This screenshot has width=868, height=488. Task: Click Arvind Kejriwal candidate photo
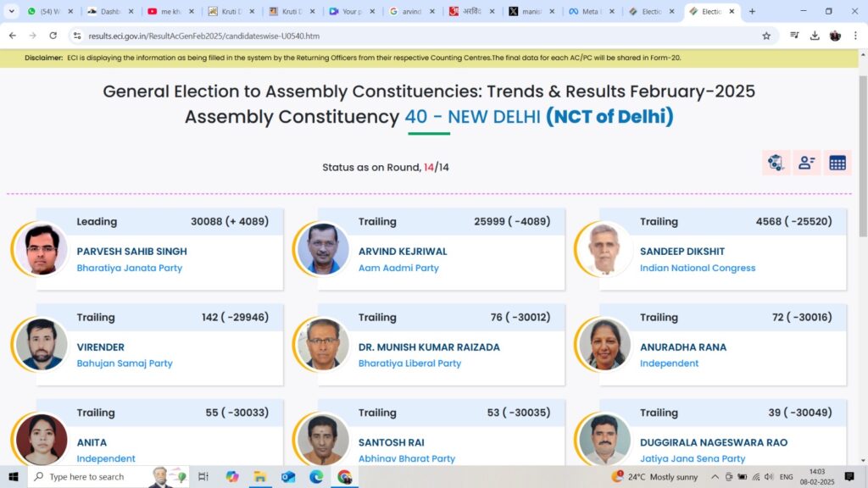(323, 249)
